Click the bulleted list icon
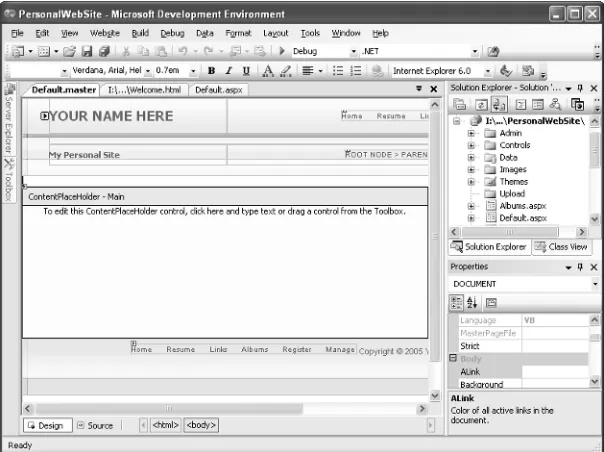This screenshot has width=604, height=452. coord(338,71)
